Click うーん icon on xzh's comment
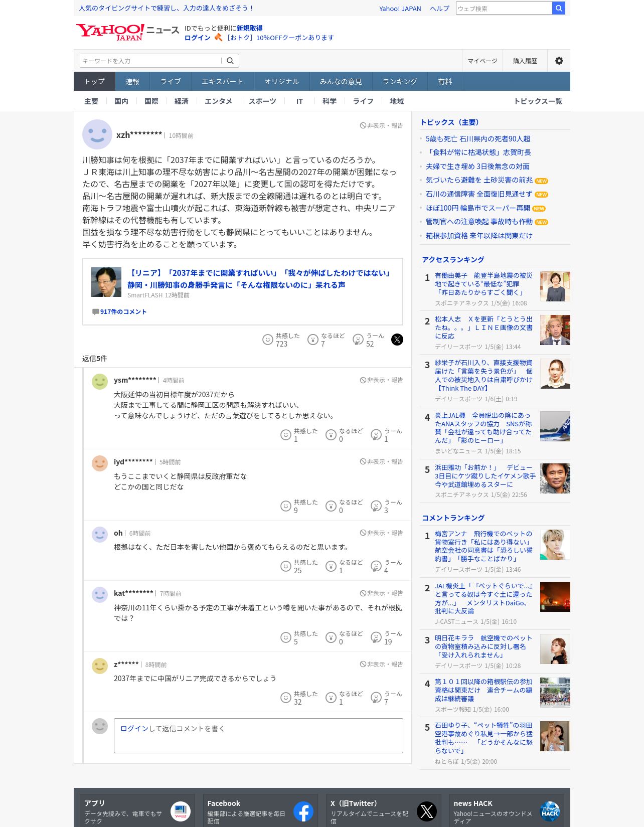 [x=358, y=340]
